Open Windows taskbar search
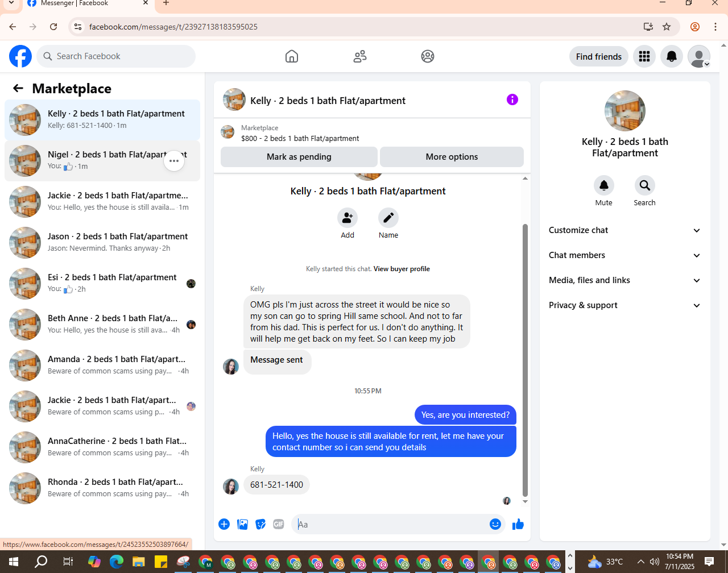 coord(41,562)
